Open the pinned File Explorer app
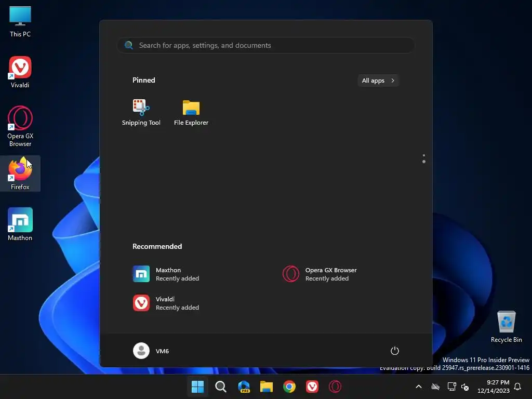This screenshot has height=399, width=532. tap(191, 113)
